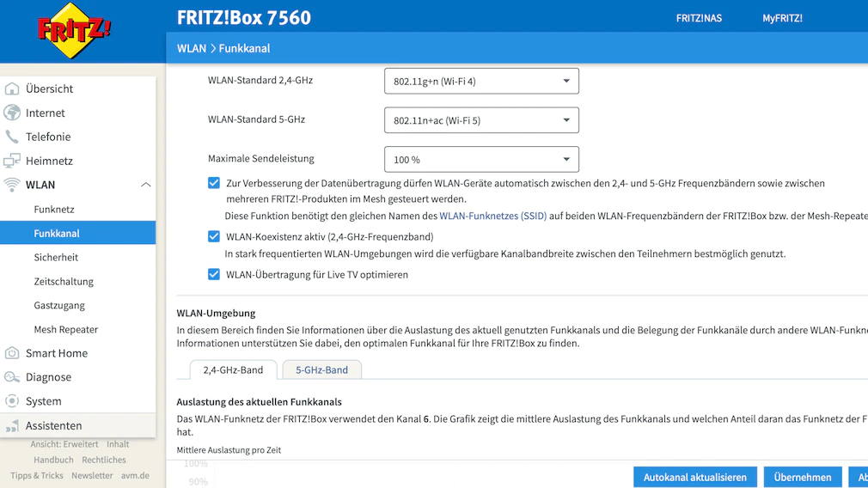868x488 pixels.
Task: Click the Telefonie phone icon
Action: (12, 137)
